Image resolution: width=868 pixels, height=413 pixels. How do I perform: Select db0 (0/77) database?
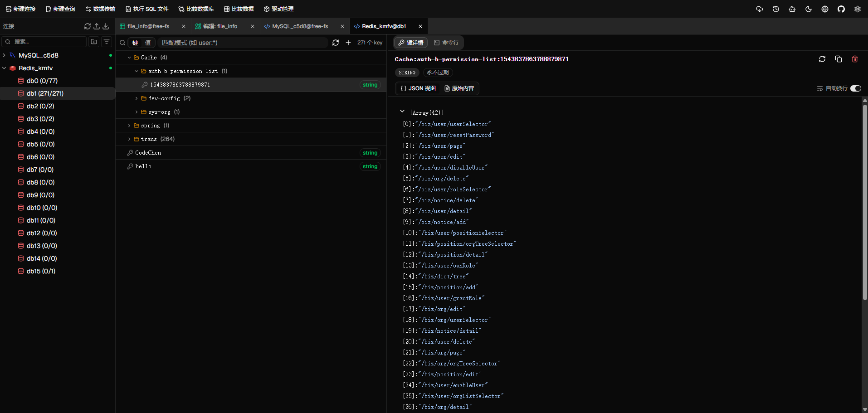pos(58,81)
